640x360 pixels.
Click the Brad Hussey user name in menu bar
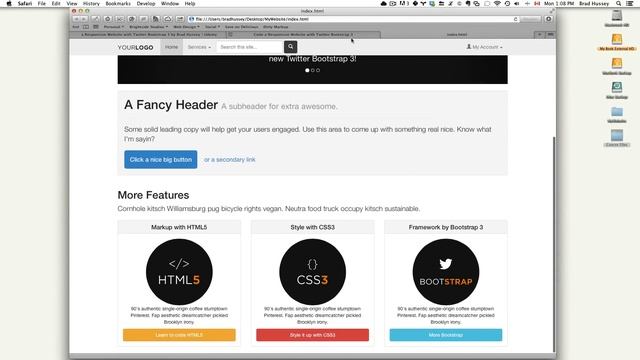pos(594,3)
